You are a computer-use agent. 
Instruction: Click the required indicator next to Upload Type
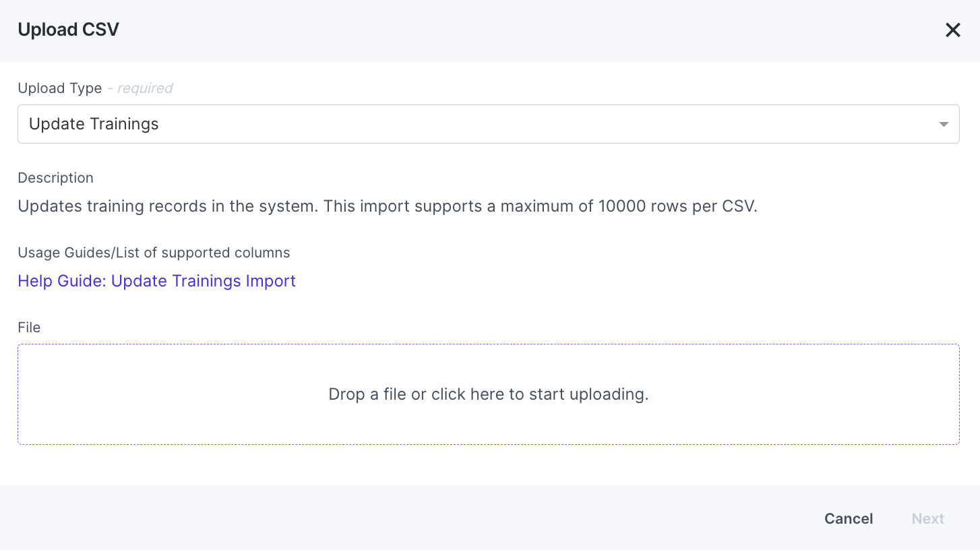tap(140, 88)
